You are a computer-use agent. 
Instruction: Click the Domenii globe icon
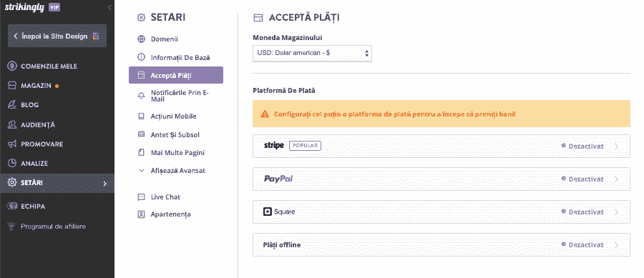[x=141, y=39]
